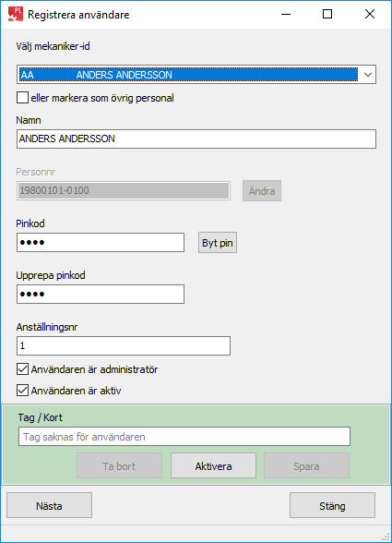Expand the mekaniker-id dropdown arrow
The image size is (392, 543).
point(368,75)
